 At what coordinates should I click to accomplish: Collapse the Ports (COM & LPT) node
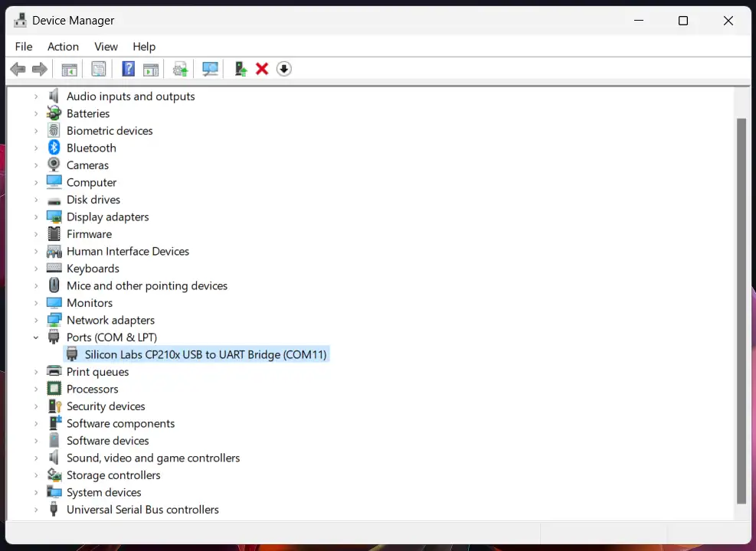[x=36, y=337]
